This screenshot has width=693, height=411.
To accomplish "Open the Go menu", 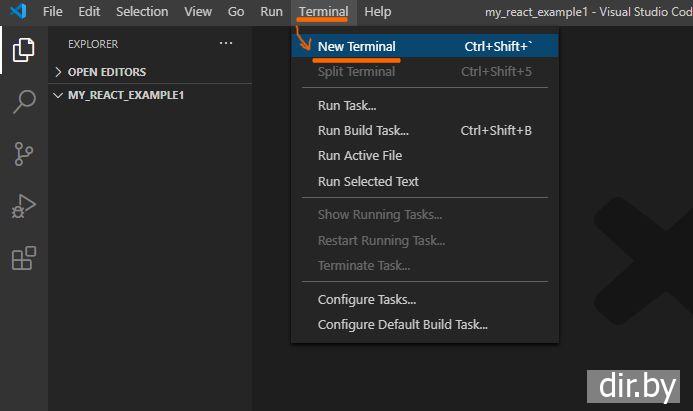I will point(236,12).
